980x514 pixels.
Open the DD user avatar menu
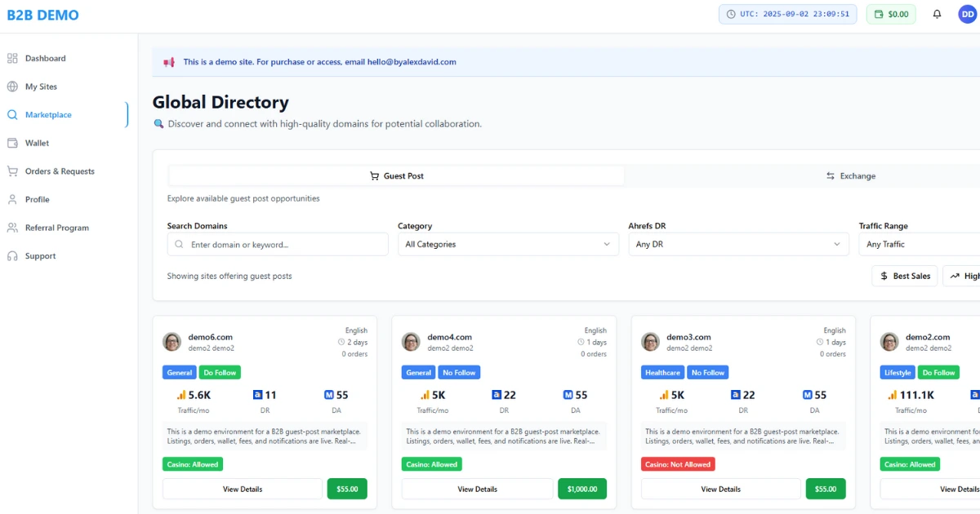(x=967, y=14)
